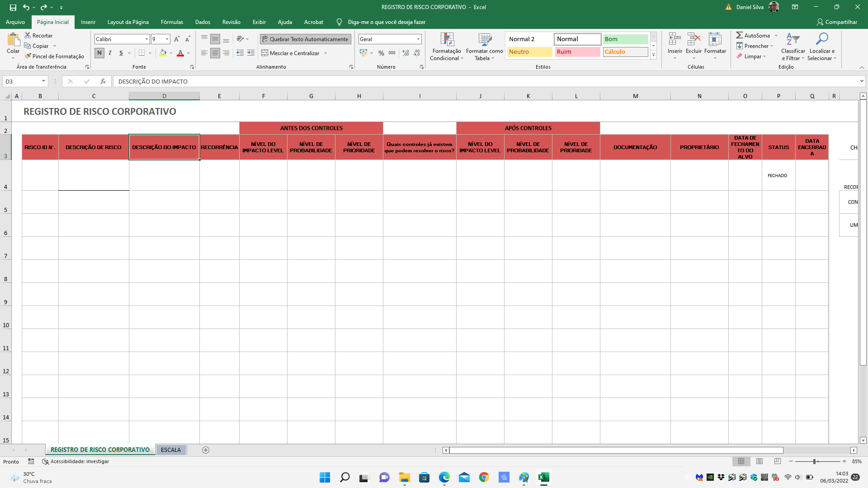Open the Fórmulas ribbon tab
Viewport: 868px width, 488px height.
[172, 22]
